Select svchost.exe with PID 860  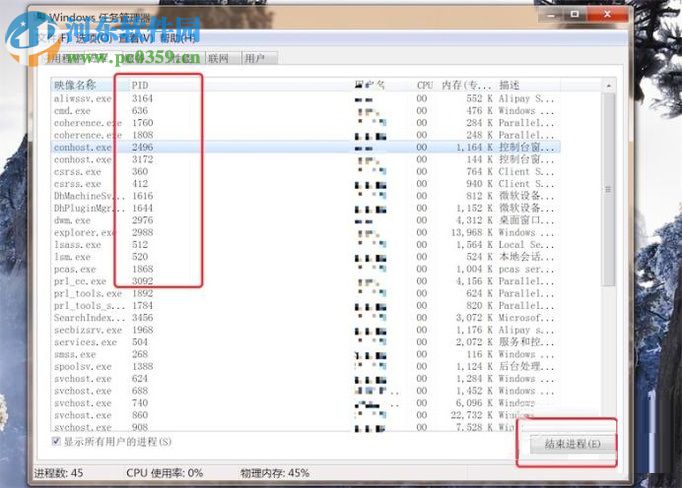pos(305,415)
